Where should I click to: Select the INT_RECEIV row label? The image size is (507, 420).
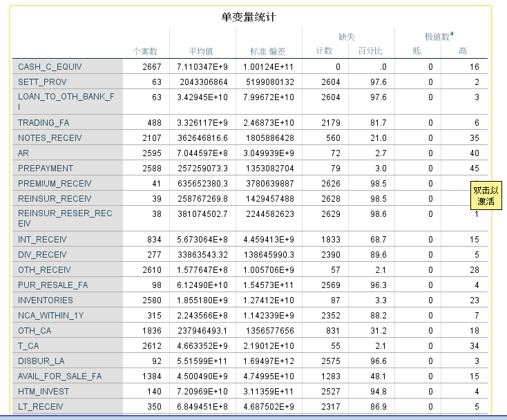pos(42,239)
